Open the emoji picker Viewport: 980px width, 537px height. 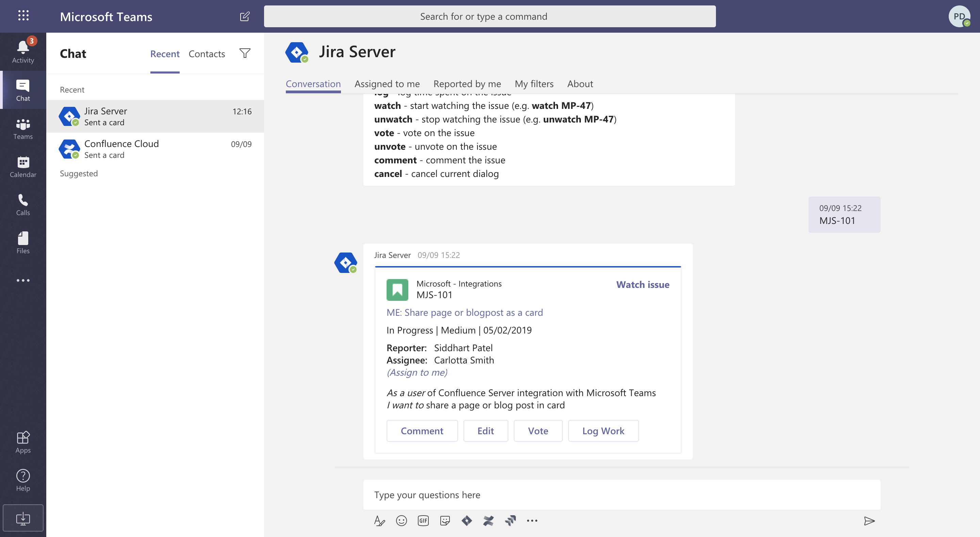pos(402,521)
